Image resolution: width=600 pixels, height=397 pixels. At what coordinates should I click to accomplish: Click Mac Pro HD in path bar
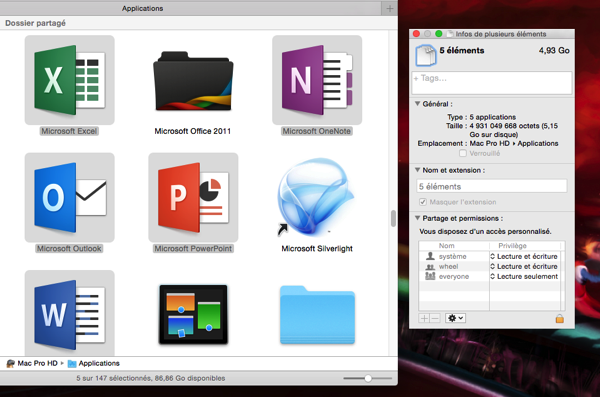tap(38, 363)
